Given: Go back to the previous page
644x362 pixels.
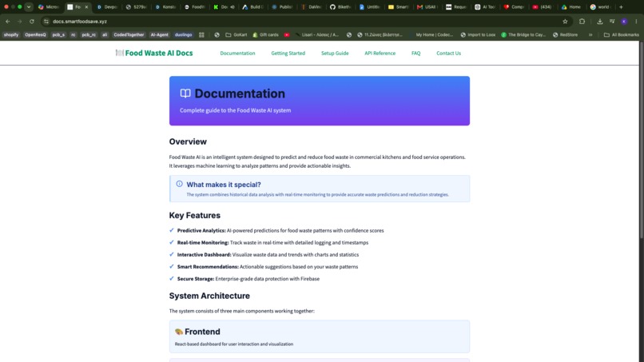Looking at the screenshot, I should click(8, 22).
